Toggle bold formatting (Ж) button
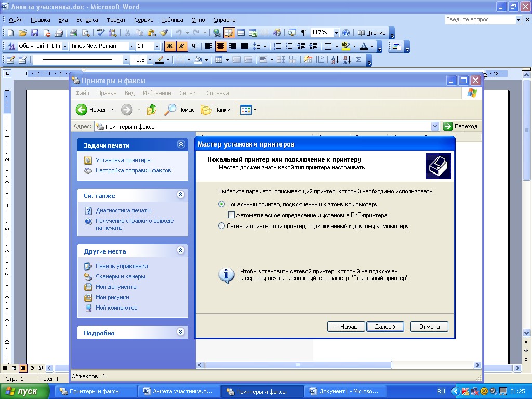Image resolution: width=532 pixels, height=399 pixels. [169, 46]
